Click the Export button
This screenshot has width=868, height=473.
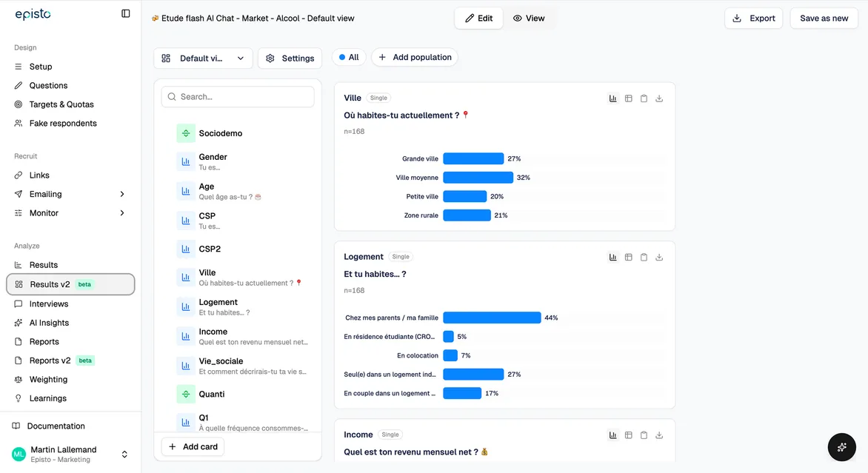point(753,19)
